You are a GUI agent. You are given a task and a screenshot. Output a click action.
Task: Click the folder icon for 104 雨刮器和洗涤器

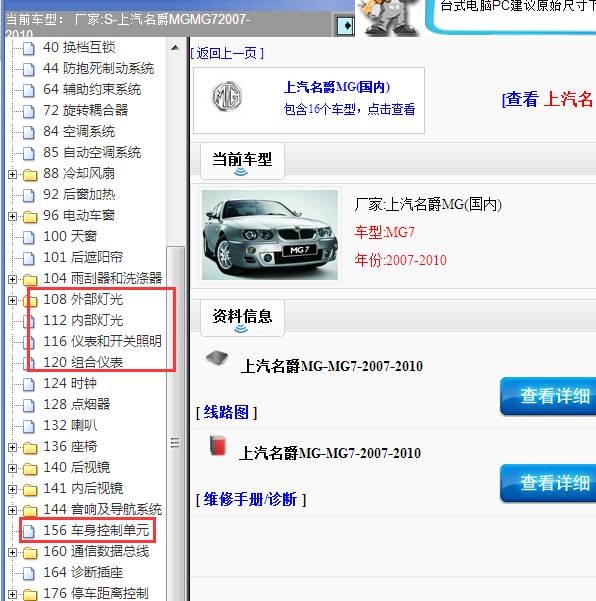pyautogui.click(x=30, y=279)
